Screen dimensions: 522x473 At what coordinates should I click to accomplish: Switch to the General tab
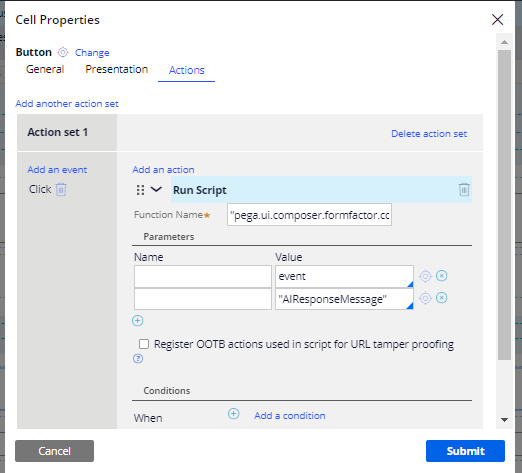[45, 69]
